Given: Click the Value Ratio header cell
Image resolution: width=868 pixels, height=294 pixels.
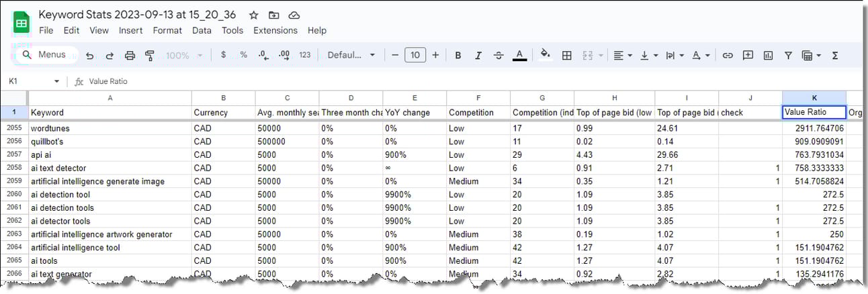Looking at the screenshot, I should click(x=814, y=112).
